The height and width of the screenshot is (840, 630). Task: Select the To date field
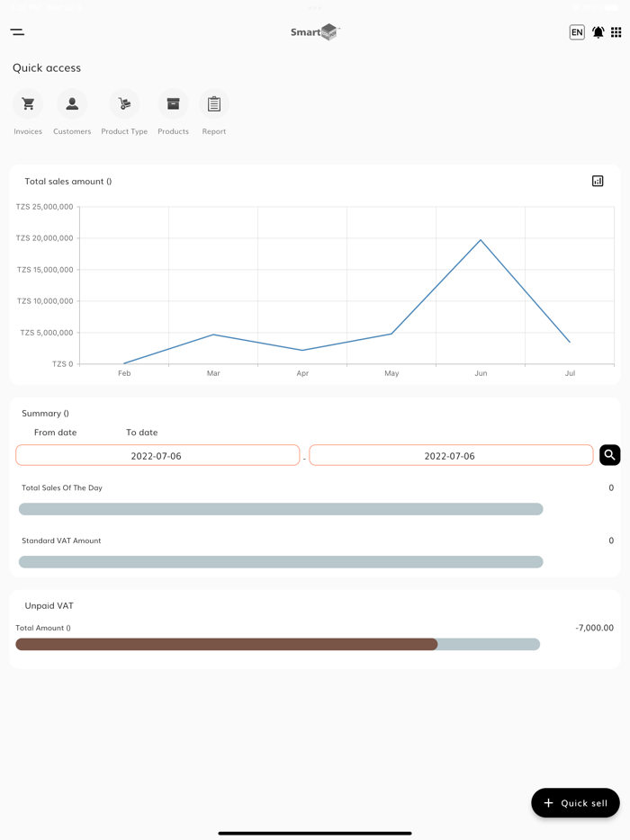450,455
